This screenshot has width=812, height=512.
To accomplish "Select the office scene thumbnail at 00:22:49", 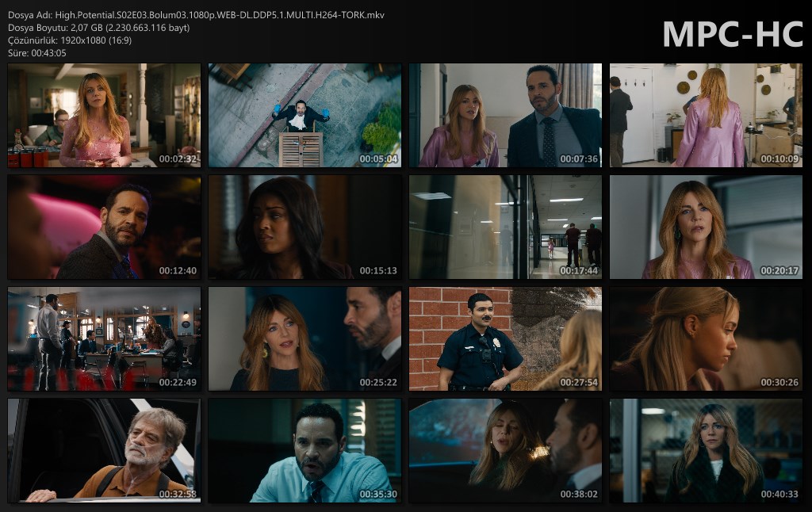I will 104,339.
